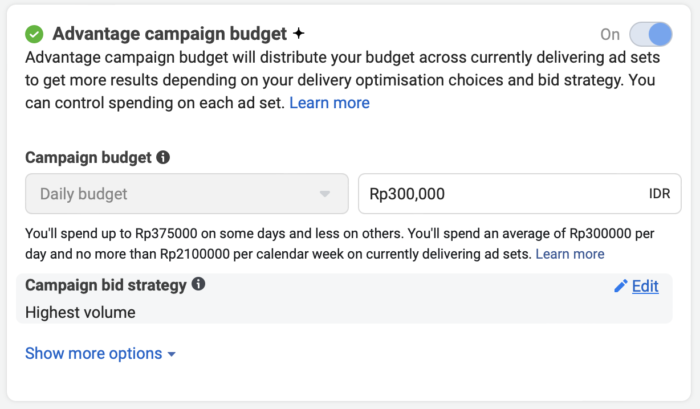Click the On label beside the switch
Viewport: 700px width, 409px height.
pos(610,34)
